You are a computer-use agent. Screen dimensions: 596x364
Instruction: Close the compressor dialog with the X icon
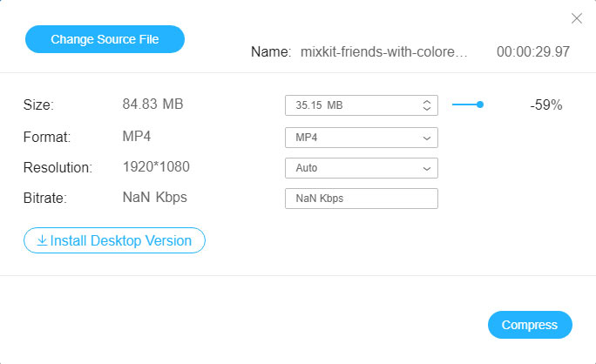(x=576, y=18)
